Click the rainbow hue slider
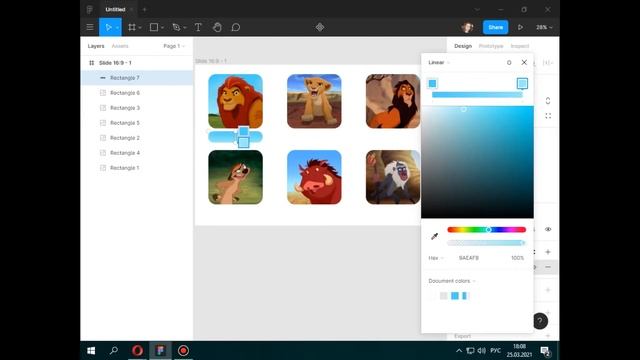The image size is (640, 360). pos(487,230)
